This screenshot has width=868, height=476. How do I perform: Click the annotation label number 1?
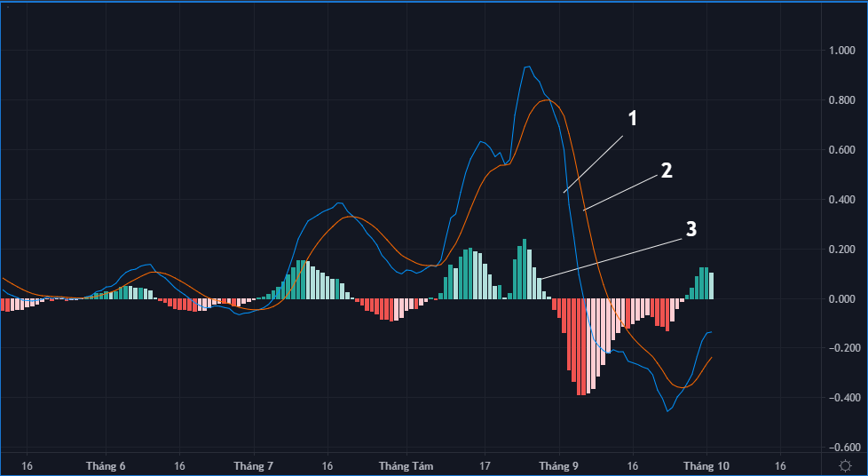click(633, 118)
